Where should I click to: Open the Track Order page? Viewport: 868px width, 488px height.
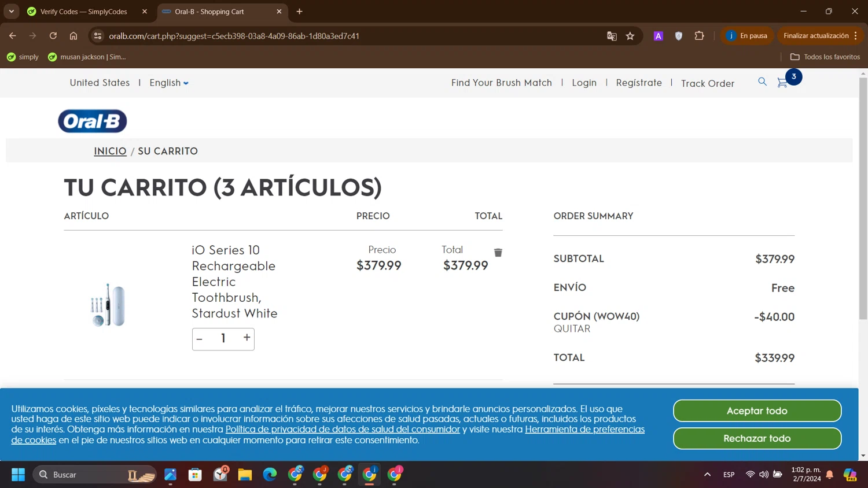point(708,83)
